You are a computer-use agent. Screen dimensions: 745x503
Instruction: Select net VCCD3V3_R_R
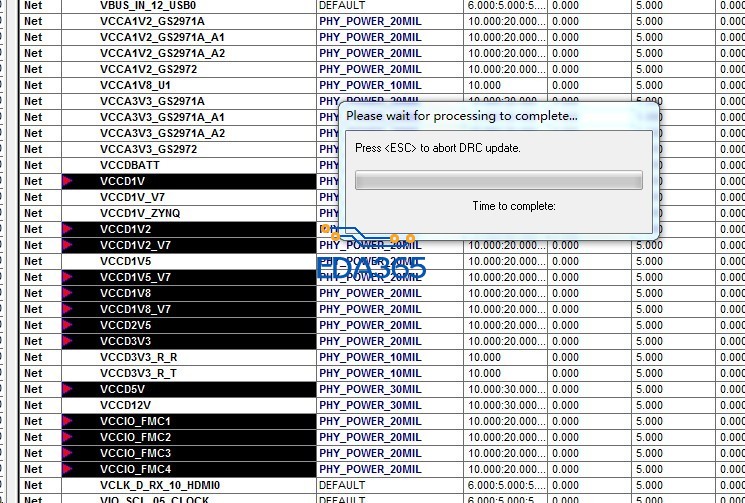pos(138,357)
